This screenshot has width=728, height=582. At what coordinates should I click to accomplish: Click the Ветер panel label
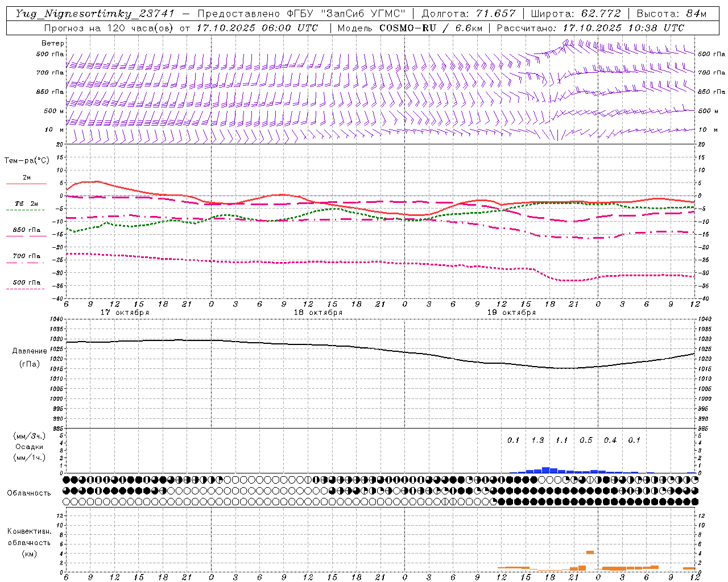point(53,43)
